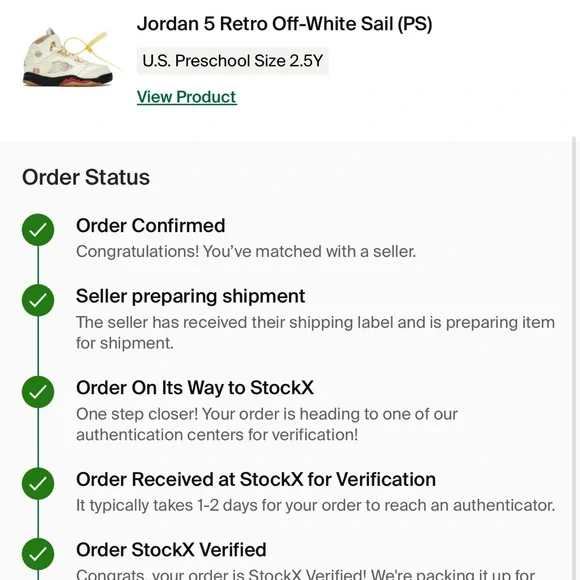Click the Order Confirmed green checkmark icon
Screen dimensions: 580x580
(38, 230)
